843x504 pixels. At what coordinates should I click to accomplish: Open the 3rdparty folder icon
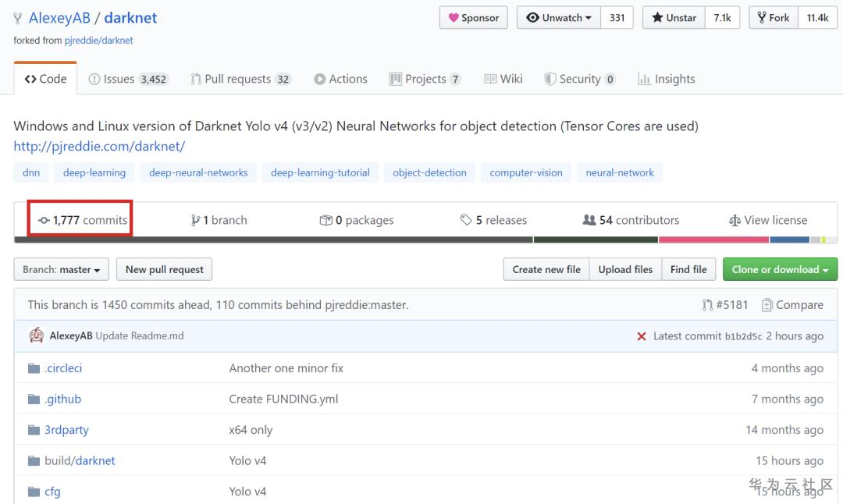(x=34, y=430)
